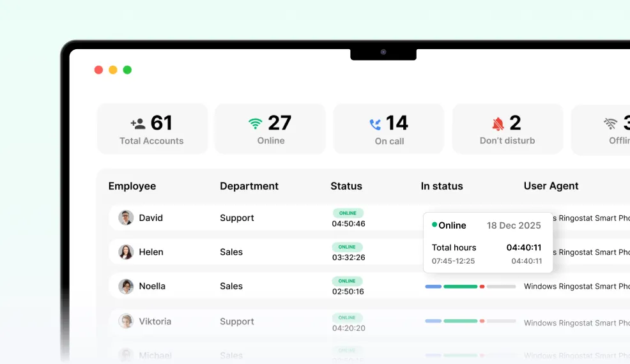Click Helen's ONLINE status badge
This screenshot has width=630, height=364.
[x=347, y=246]
